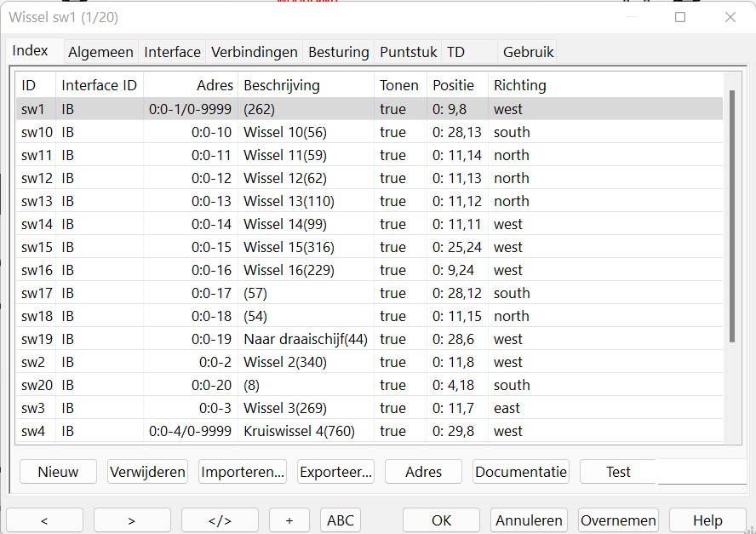Open the Documentatie button
The width and height of the screenshot is (756, 534).
521,472
